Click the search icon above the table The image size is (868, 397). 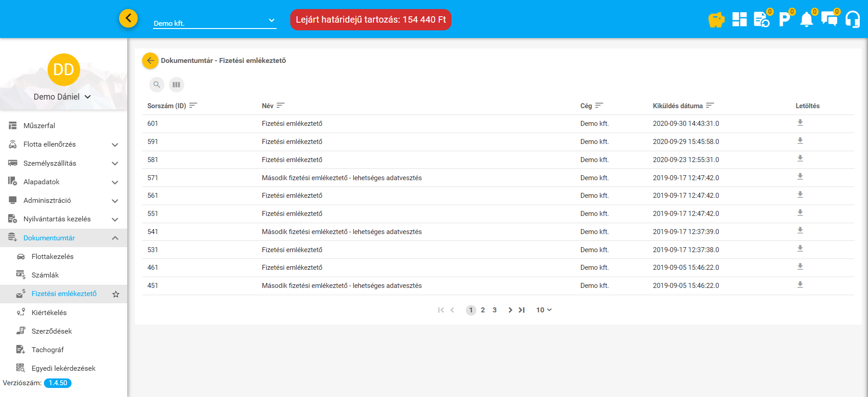click(x=157, y=85)
